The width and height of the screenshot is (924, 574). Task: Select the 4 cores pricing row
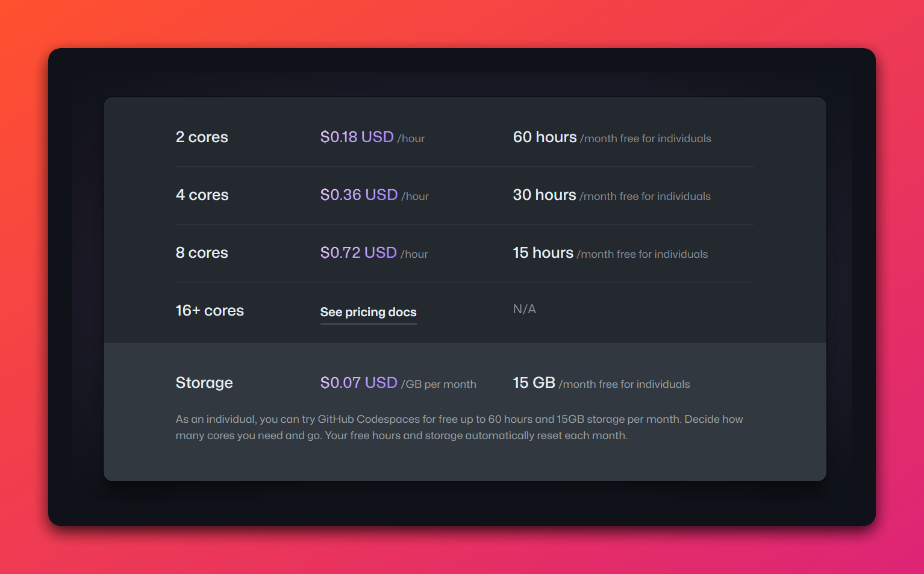click(x=202, y=195)
